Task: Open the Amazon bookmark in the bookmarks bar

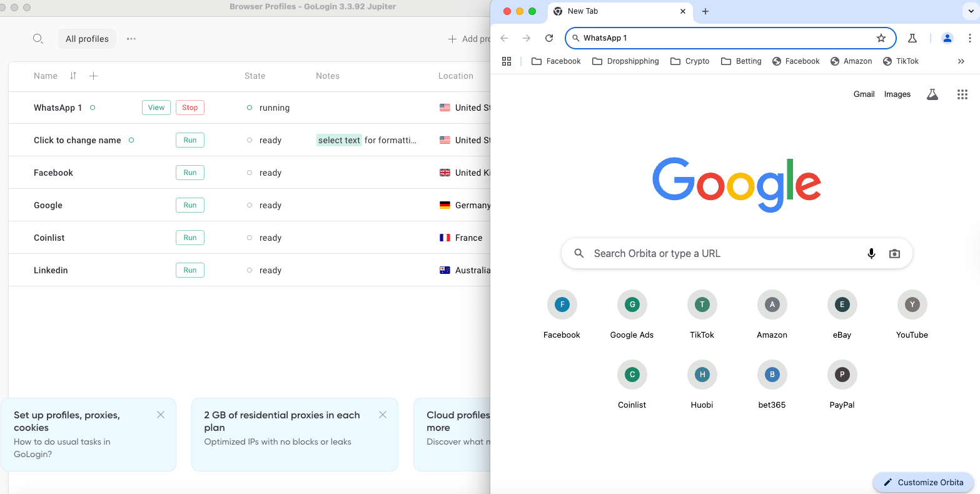Action: click(x=851, y=61)
